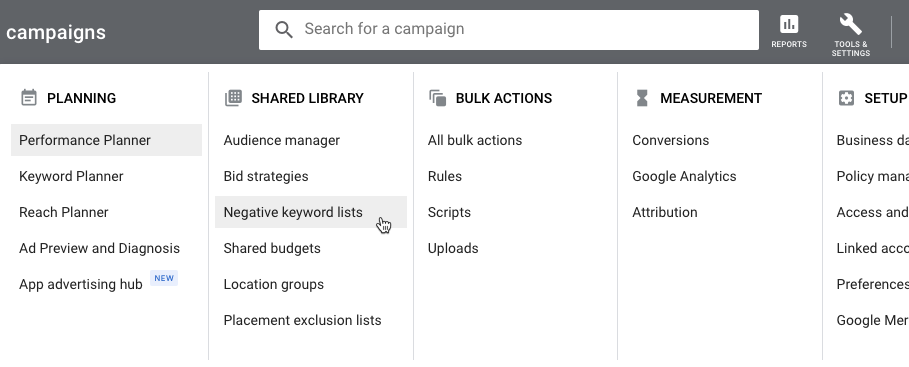The image size is (909, 367).
Task: Click the Shared Library grid icon
Action: pos(233,98)
